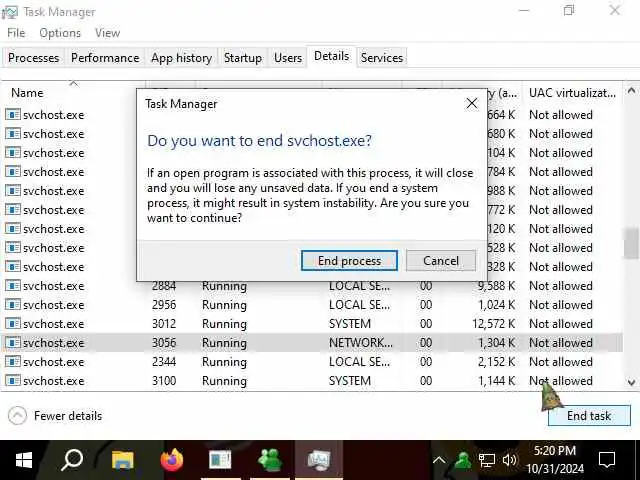Click process icon of PID 3056 row
The height and width of the screenshot is (480, 640).
tap(13, 342)
